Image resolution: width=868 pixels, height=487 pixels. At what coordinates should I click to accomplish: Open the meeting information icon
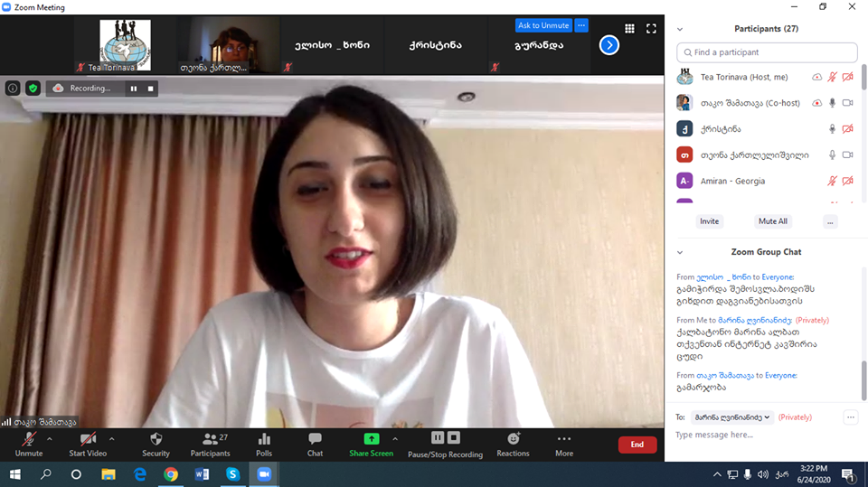point(12,88)
